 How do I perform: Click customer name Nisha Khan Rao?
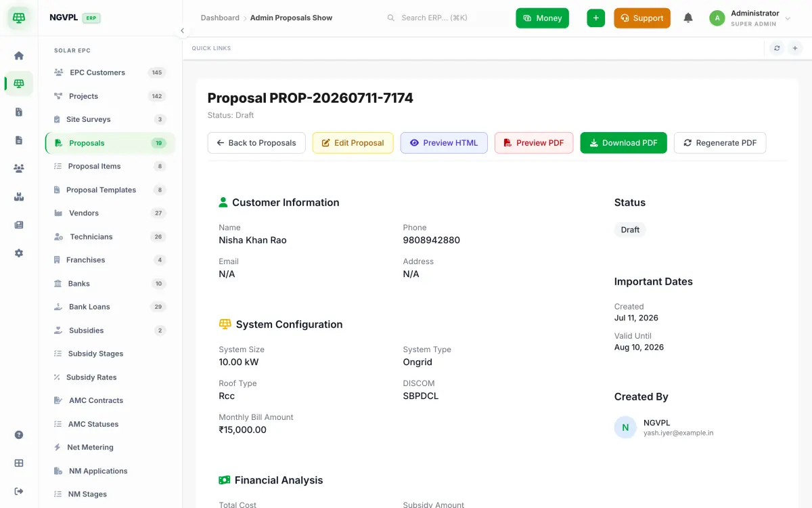coord(252,240)
